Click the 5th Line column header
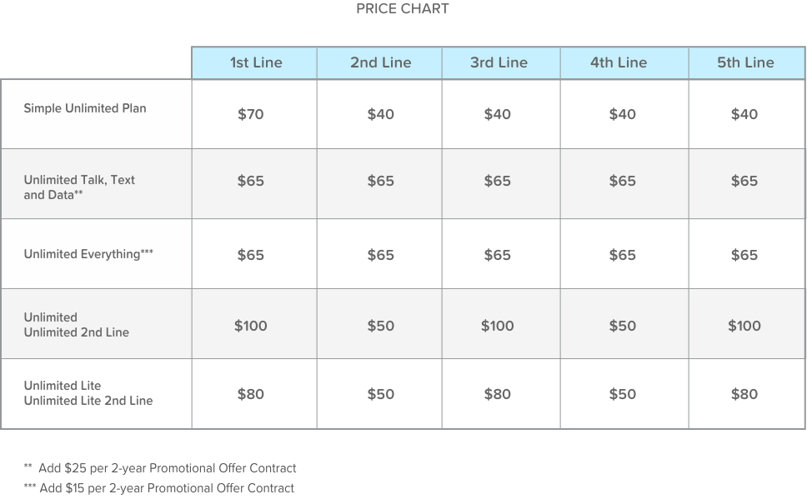The height and width of the screenshot is (504, 812). point(745,62)
